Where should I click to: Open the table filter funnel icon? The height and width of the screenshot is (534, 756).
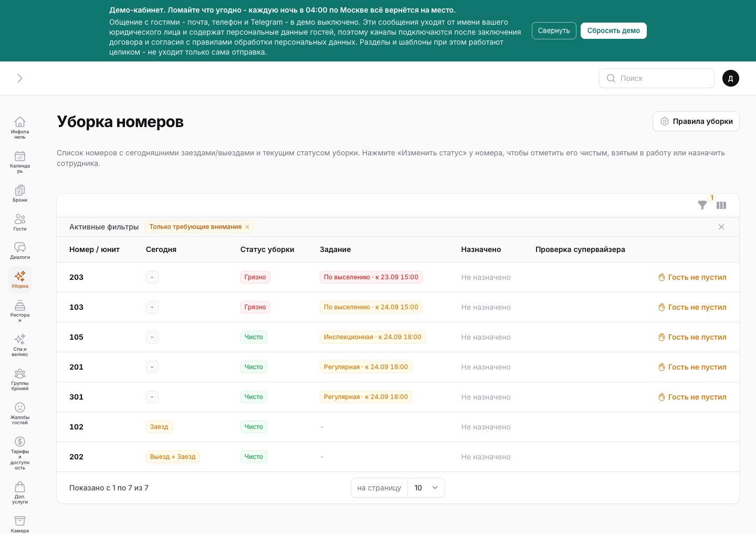[x=702, y=205]
